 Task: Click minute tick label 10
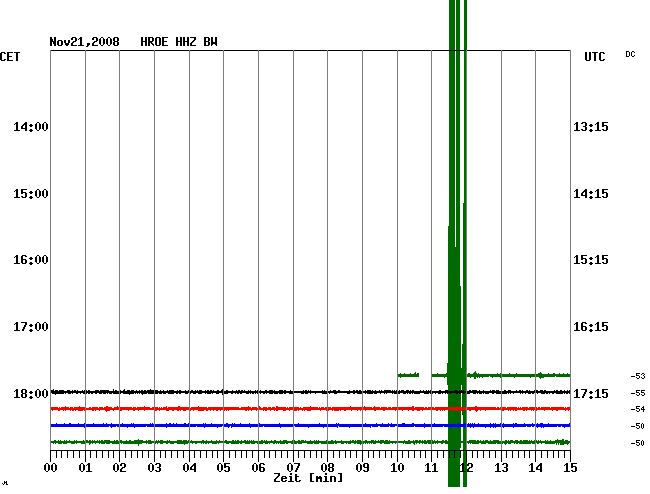tap(397, 468)
